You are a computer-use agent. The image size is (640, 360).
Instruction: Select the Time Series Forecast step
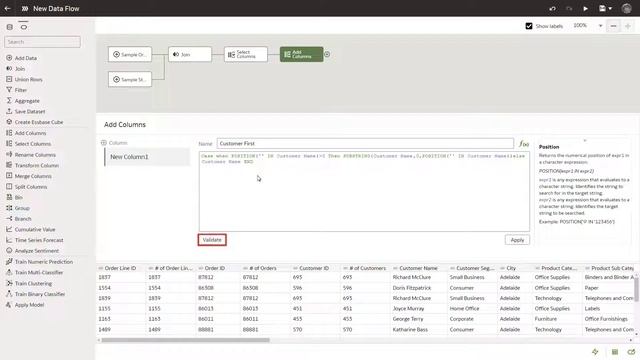(x=35, y=240)
